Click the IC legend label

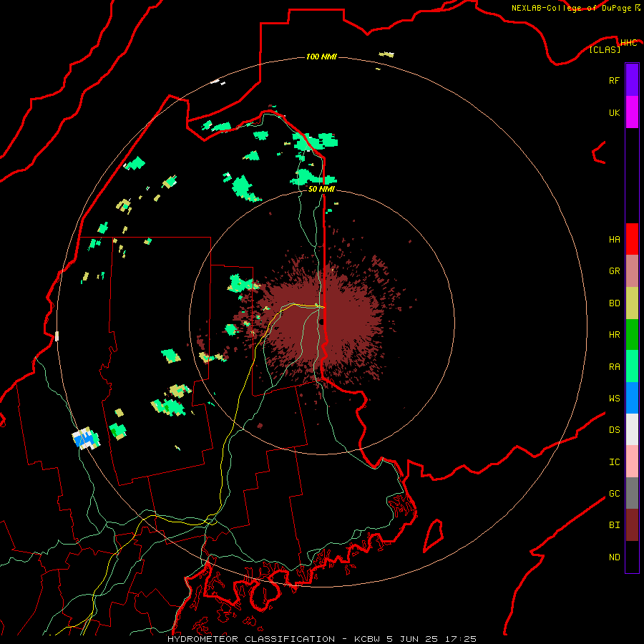tap(614, 462)
